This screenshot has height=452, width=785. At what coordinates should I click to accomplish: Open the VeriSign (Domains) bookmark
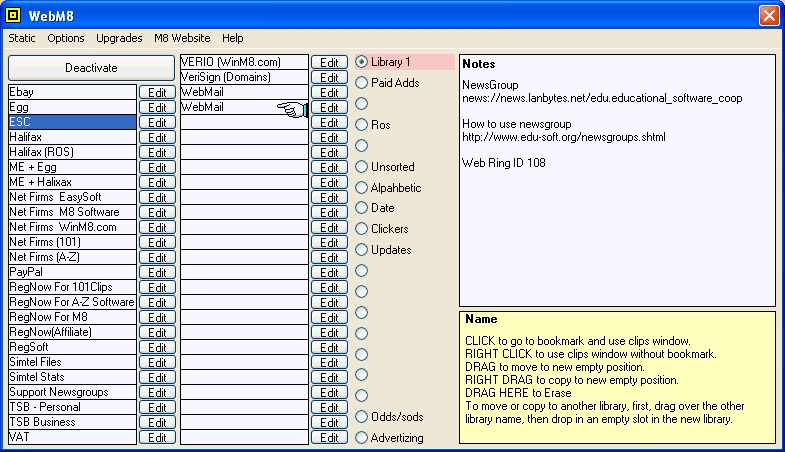tap(244, 77)
